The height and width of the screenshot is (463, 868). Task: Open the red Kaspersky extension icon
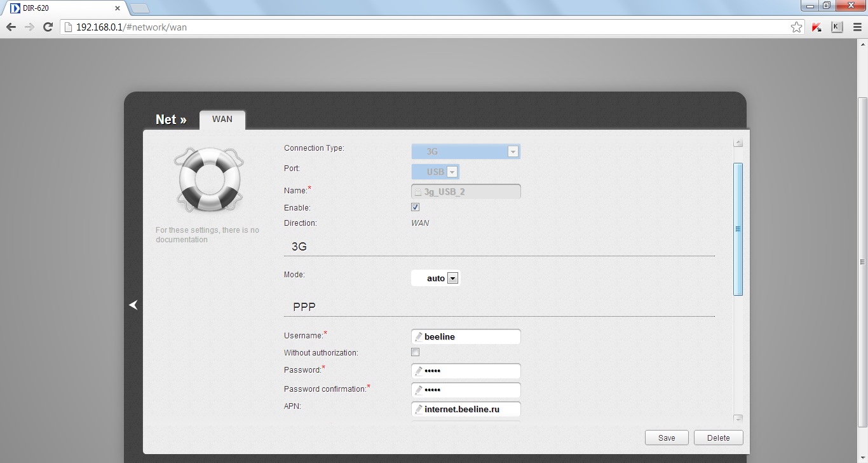817,27
